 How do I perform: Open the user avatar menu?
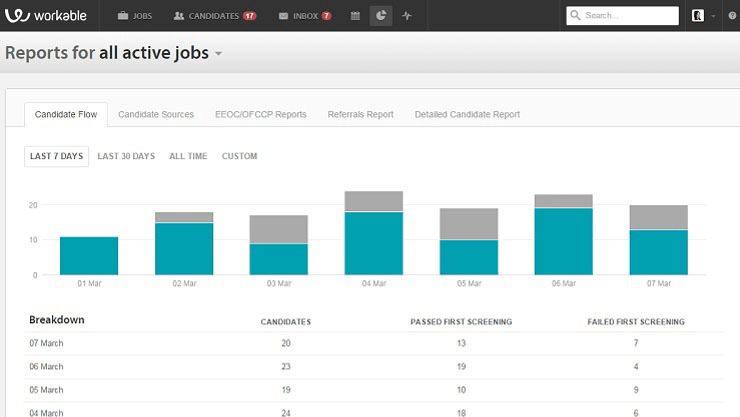[698, 16]
